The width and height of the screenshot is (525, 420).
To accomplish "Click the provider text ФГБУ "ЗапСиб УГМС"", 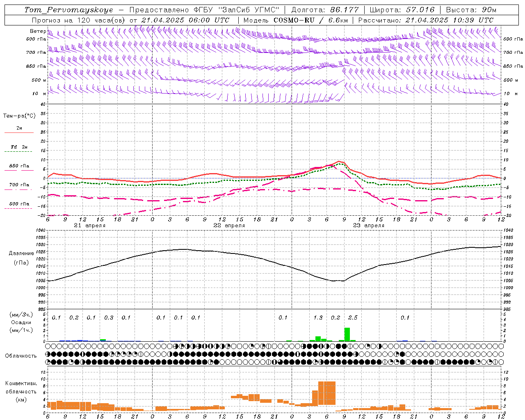I will tap(236, 10).
